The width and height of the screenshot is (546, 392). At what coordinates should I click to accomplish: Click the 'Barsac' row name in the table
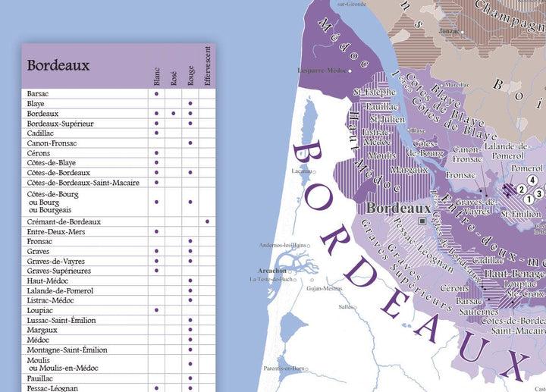click(38, 94)
